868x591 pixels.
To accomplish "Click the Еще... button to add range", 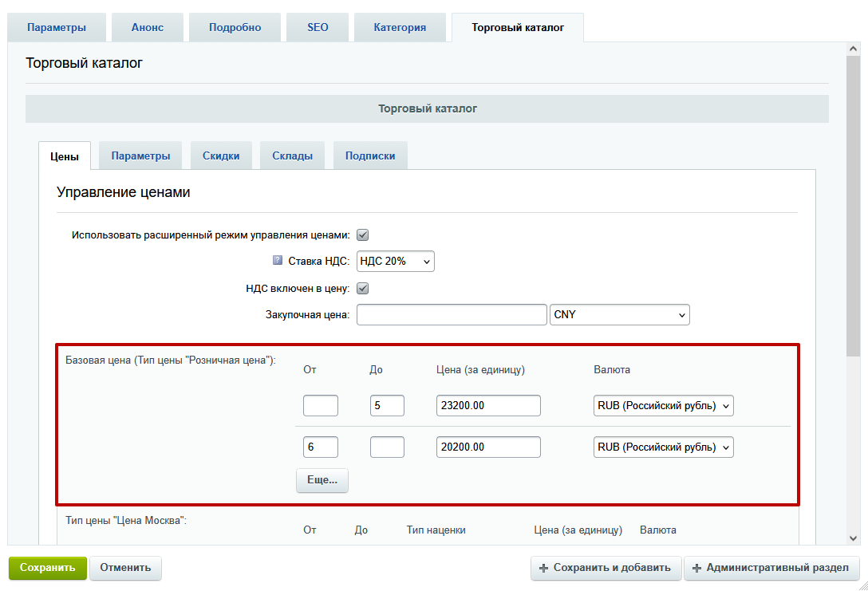I will [322, 480].
